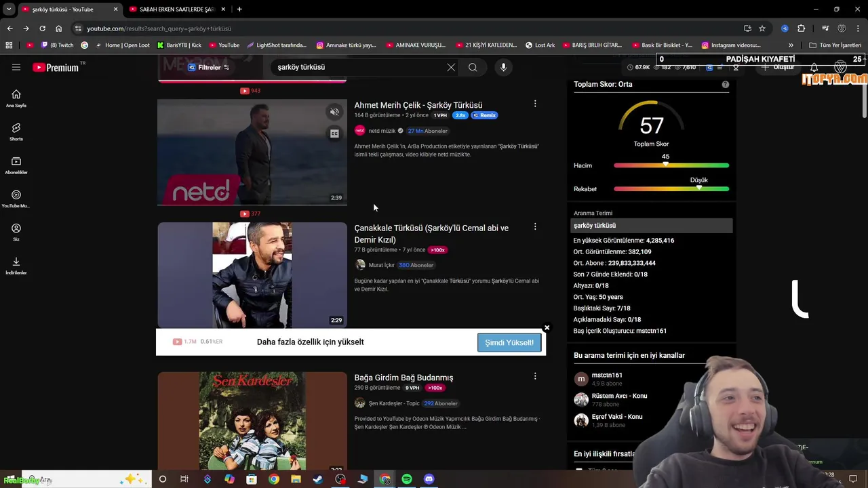
Task: Open Spotify from taskbar
Action: [407, 479]
